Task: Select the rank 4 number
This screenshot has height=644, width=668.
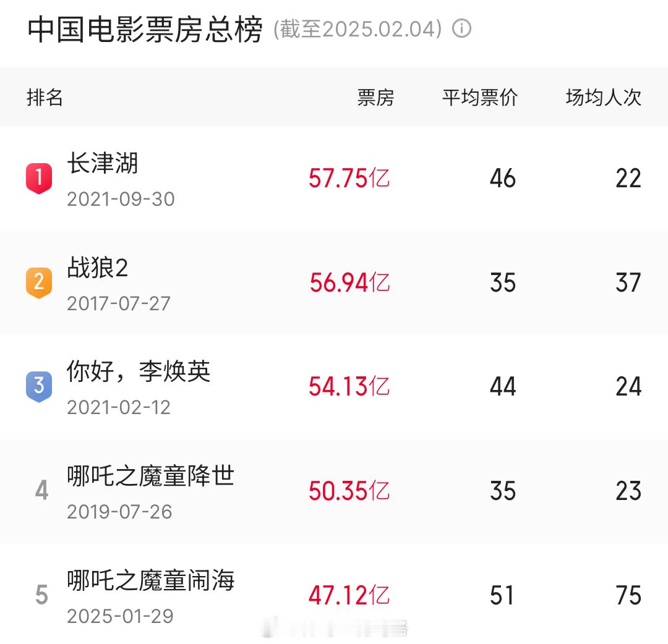Action: (x=41, y=490)
